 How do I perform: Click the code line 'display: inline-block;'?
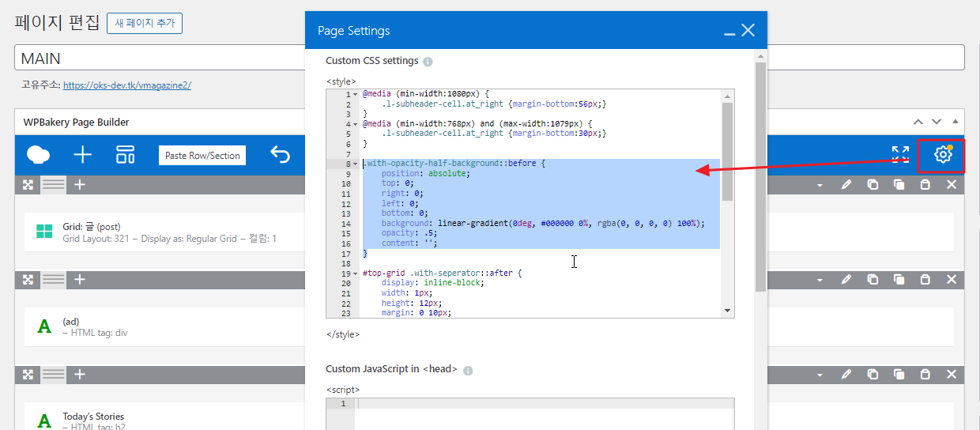[x=432, y=283]
